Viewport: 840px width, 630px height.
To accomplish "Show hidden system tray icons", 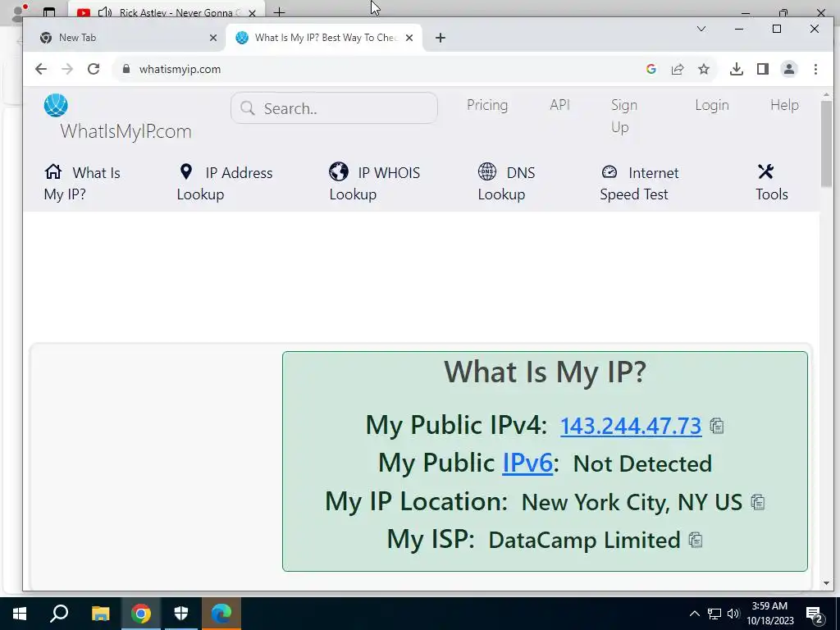I will 694,614.
